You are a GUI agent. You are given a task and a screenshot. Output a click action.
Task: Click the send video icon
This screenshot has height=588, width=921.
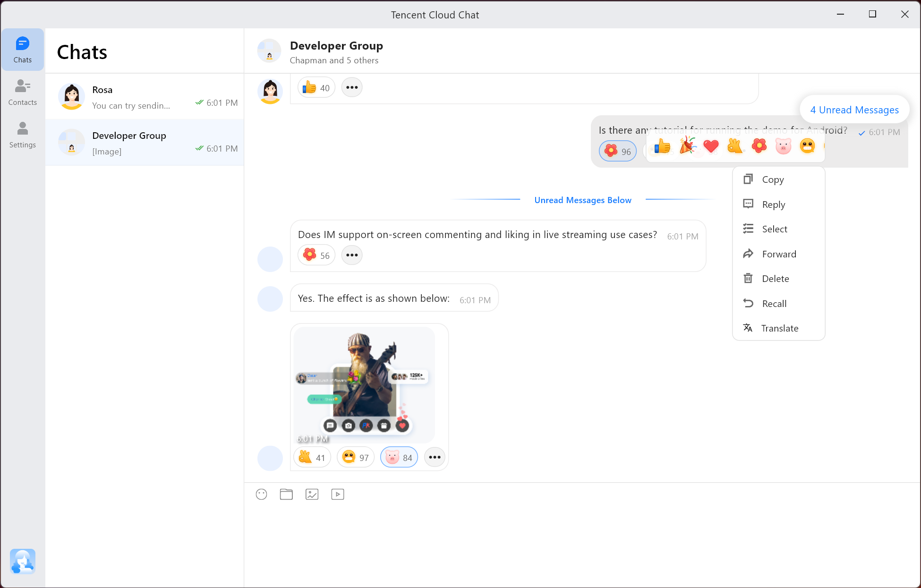[337, 494]
